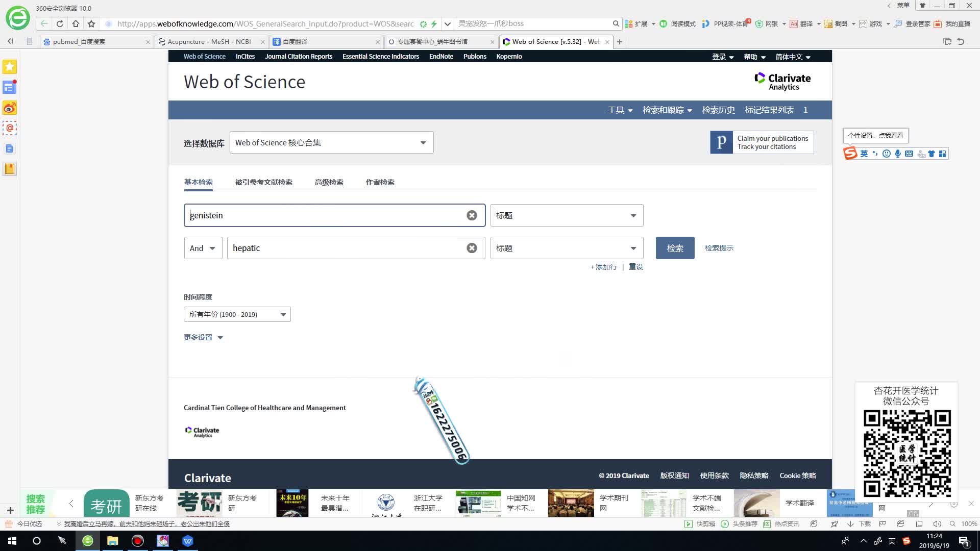The image size is (980, 551).
Task: Open the Weibo sidebar icon
Action: pyautogui.click(x=9, y=108)
